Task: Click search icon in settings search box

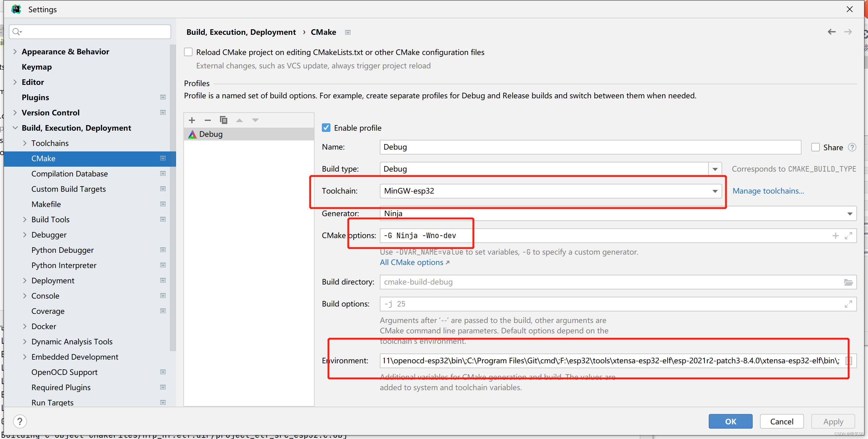Action: (16, 32)
